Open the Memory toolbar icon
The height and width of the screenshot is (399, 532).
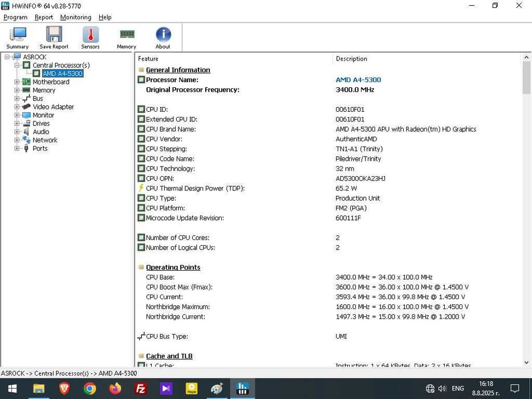click(x=127, y=38)
